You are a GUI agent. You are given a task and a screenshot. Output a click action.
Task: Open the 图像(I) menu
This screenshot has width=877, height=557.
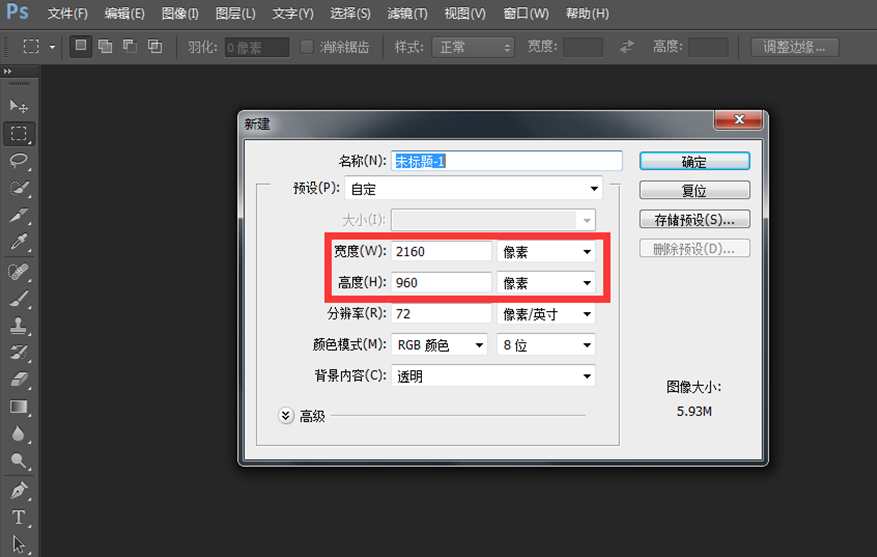(180, 13)
